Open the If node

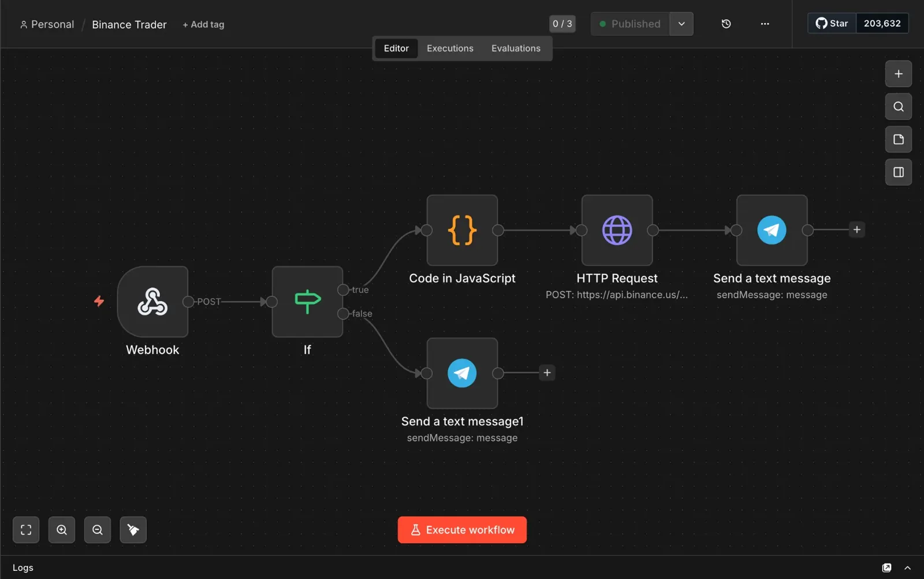[307, 302]
